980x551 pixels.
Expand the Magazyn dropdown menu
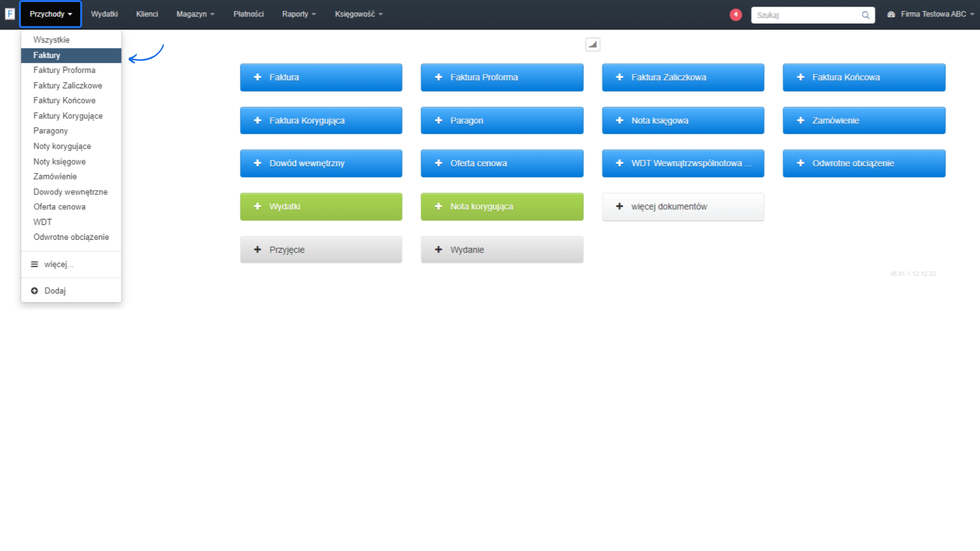coord(195,14)
